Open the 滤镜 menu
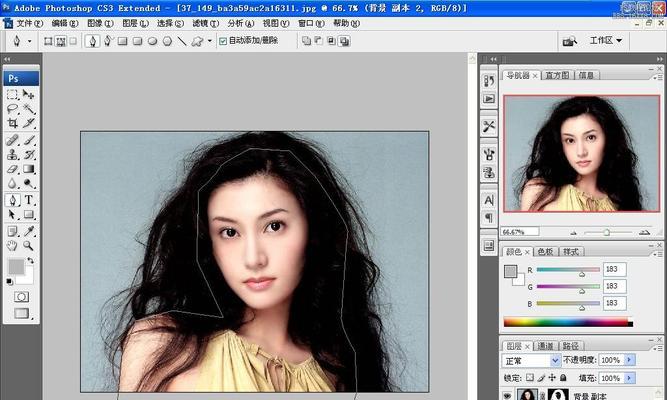The height and width of the screenshot is (400, 667). click(205, 23)
